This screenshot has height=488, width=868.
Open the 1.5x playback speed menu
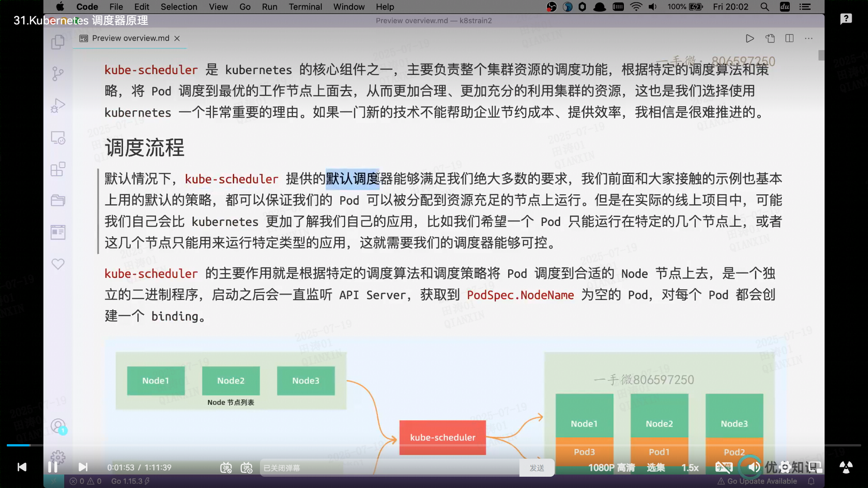[x=690, y=468]
